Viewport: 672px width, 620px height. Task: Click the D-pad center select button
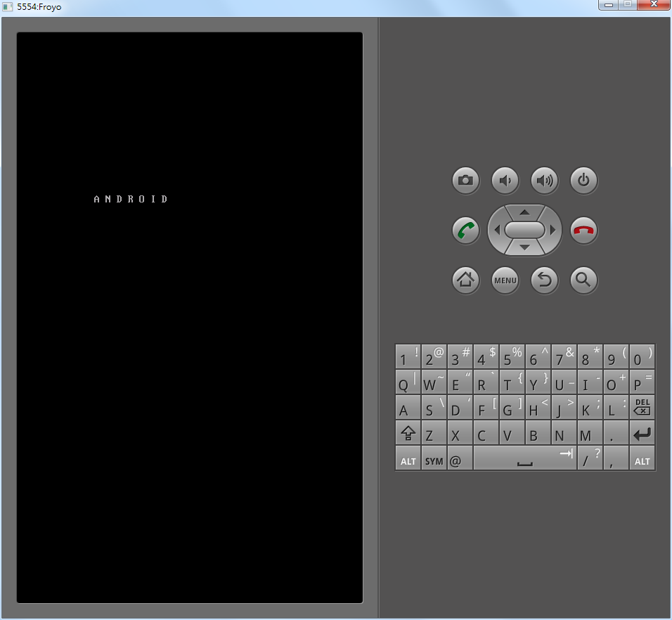(524, 230)
